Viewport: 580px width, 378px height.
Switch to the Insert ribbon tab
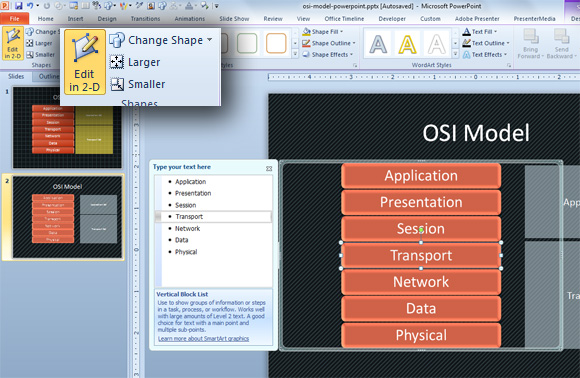coord(75,18)
